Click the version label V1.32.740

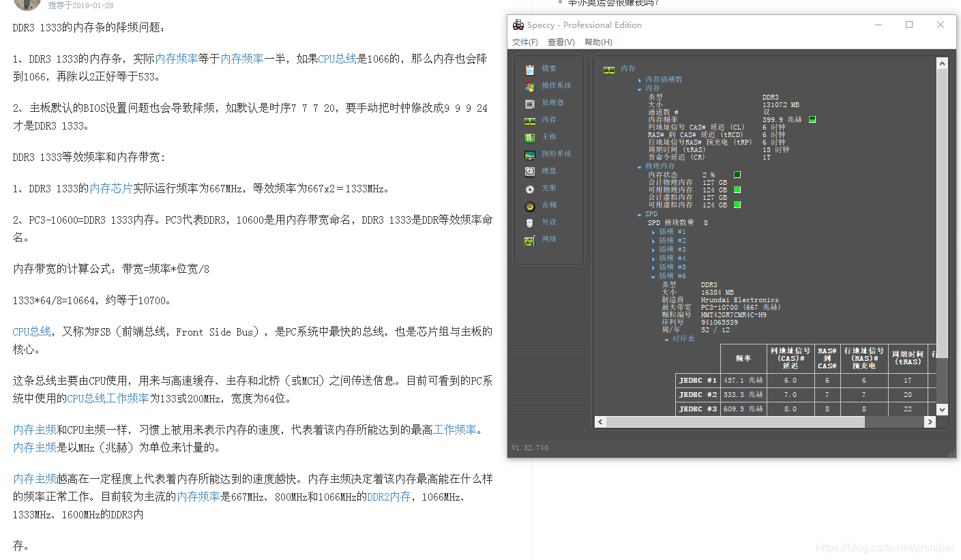click(x=529, y=448)
